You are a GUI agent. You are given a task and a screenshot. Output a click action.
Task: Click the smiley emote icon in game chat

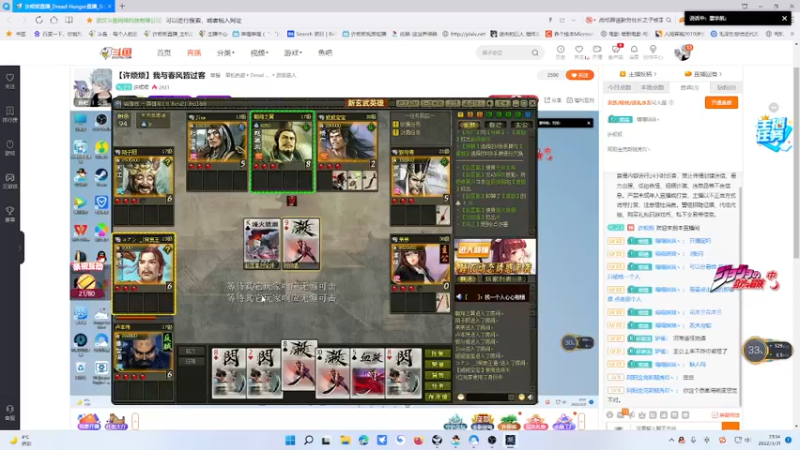[x=461, y=397]
